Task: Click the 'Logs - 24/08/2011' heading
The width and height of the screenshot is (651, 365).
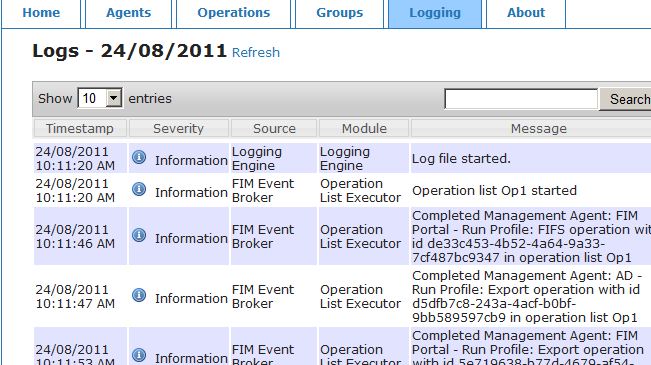Action: (130, 51)
